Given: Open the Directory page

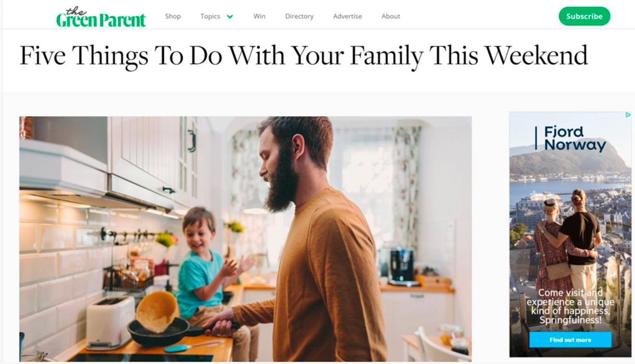Looking at the screenshot, I should [x=299, y=16].
